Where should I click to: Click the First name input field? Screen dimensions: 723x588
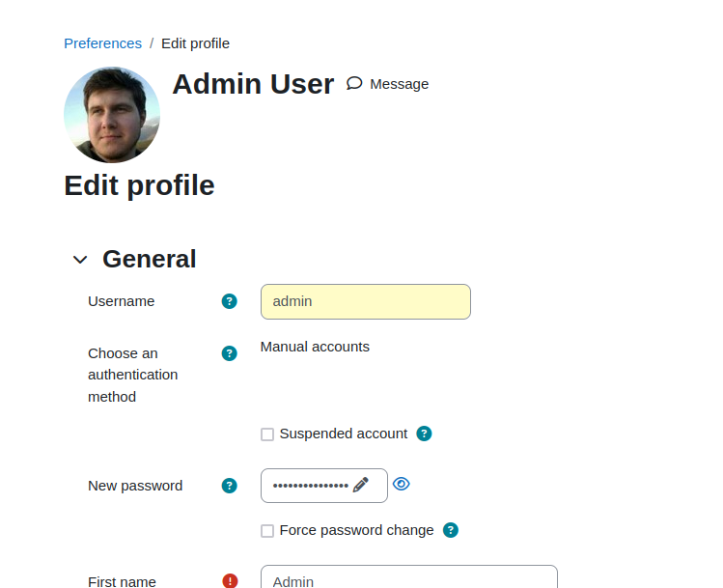coord(409,576)
